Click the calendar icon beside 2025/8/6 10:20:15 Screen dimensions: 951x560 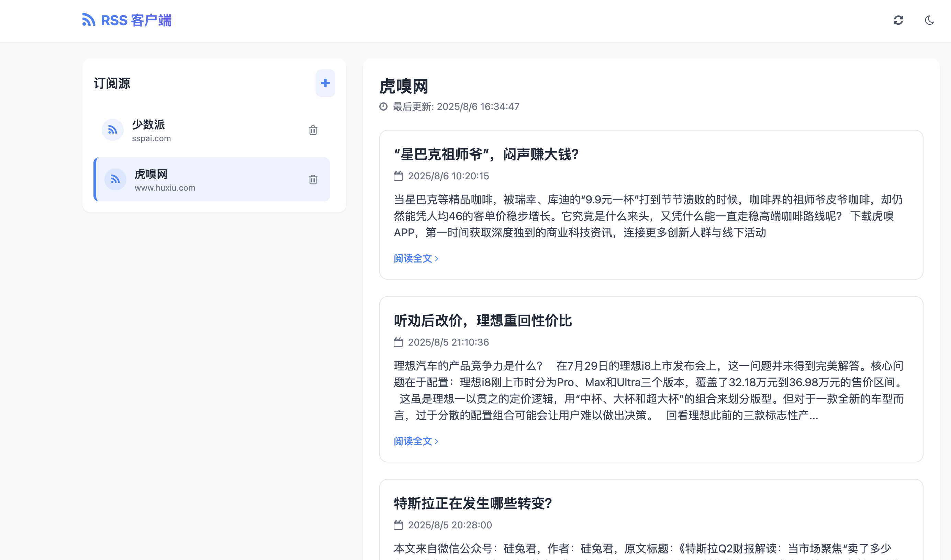point(398,176)
